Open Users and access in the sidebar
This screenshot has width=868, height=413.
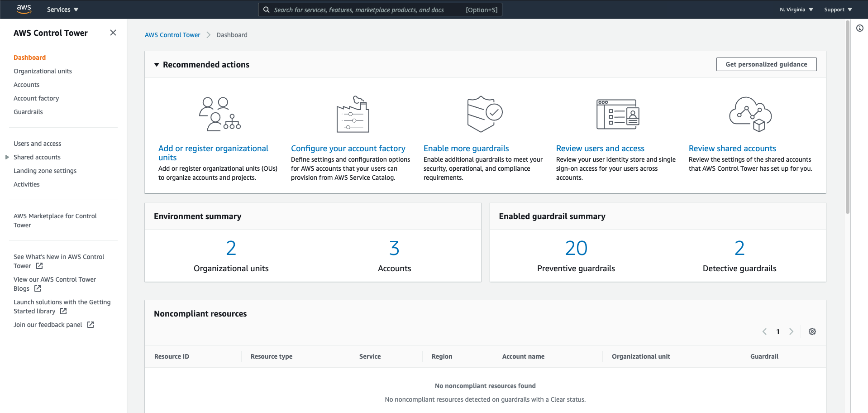(x=37, y=144)
